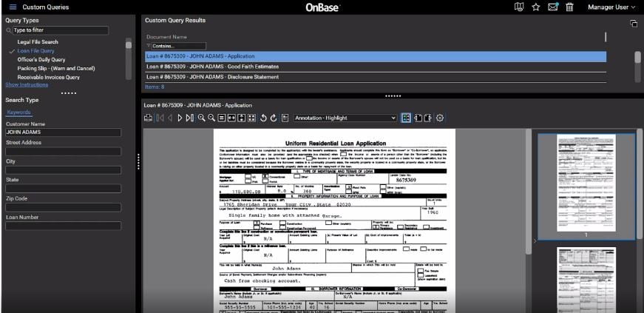This screenshot has width=644, height=313.
Task: Rotate document clockwise
Action: tap(274, 118)
